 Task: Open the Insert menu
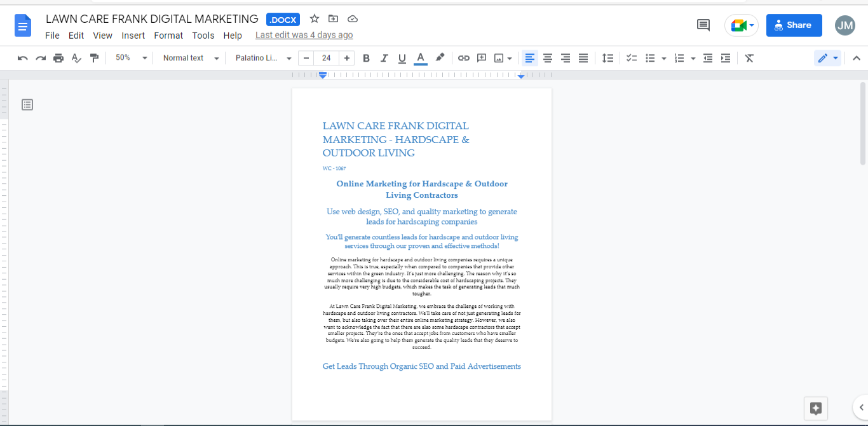click(x=133, y=36)
